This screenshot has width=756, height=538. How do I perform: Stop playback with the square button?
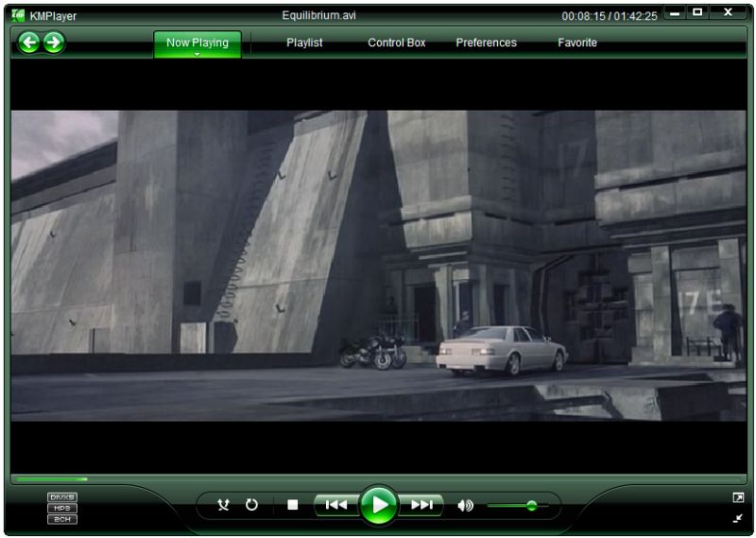tap(292, 505)
